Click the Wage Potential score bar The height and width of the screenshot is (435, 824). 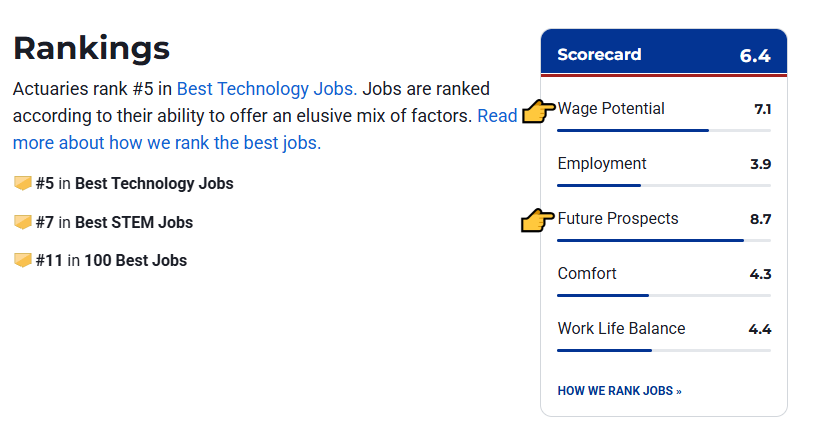pos(663,130)
